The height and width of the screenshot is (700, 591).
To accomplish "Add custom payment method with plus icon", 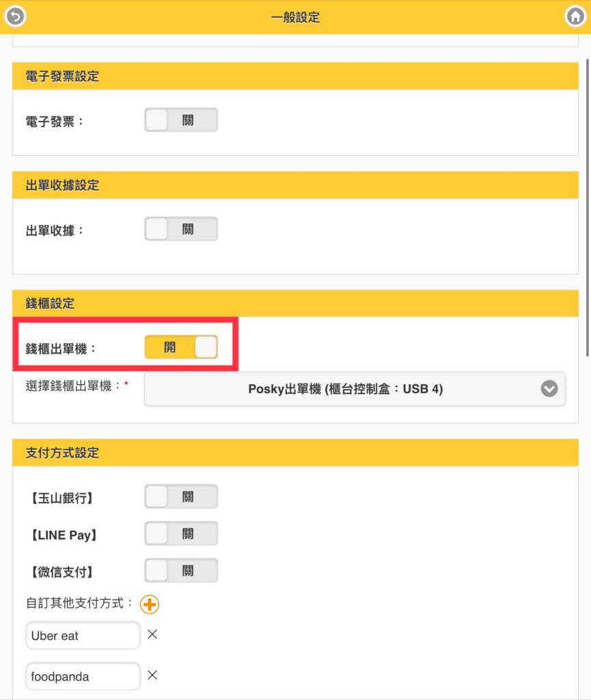I will (150, 604).
